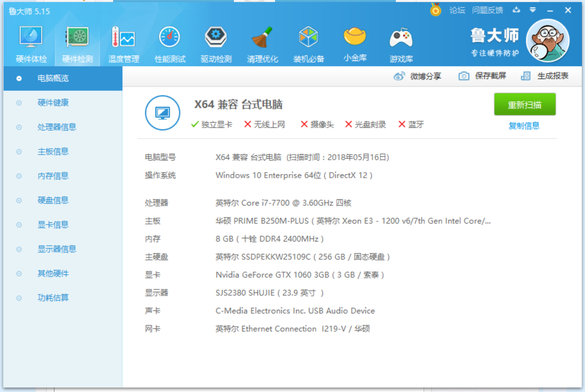
Task: Go to 功耗估算 sidebar entry
Action: point(53,297)
